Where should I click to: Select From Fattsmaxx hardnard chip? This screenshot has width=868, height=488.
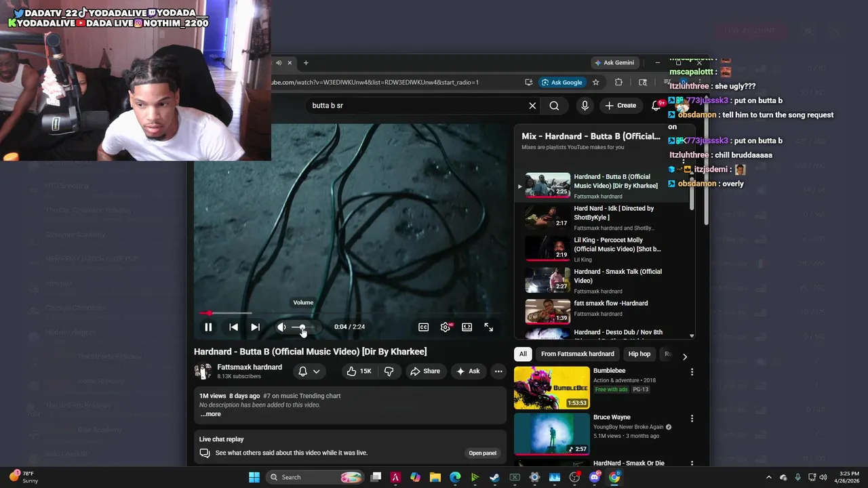[578, 354]
